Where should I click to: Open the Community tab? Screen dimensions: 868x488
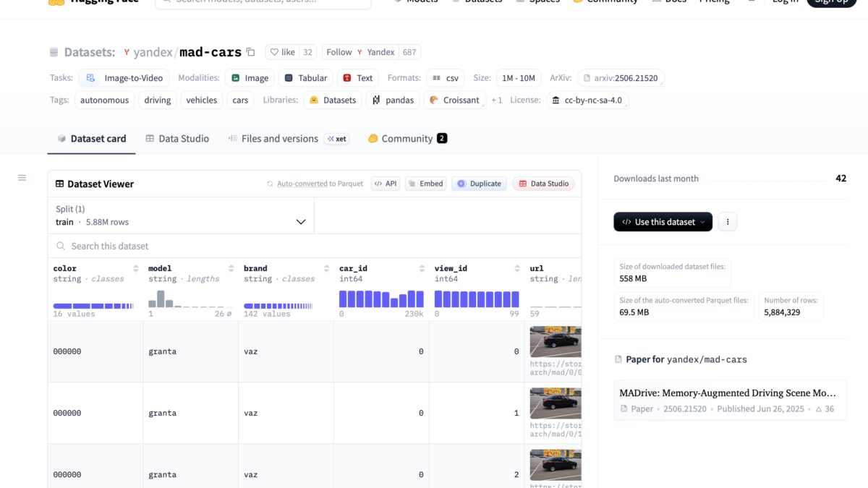(407, 139)
